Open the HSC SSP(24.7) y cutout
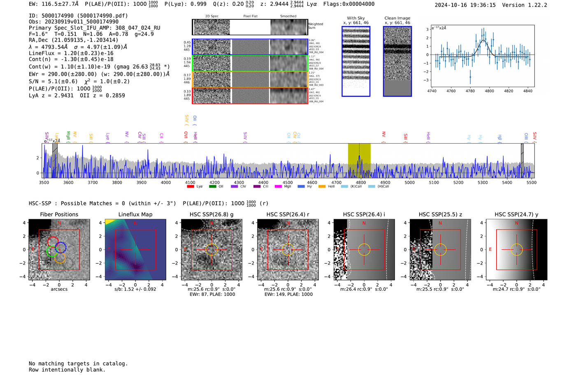576x392 pixels. 517,250
